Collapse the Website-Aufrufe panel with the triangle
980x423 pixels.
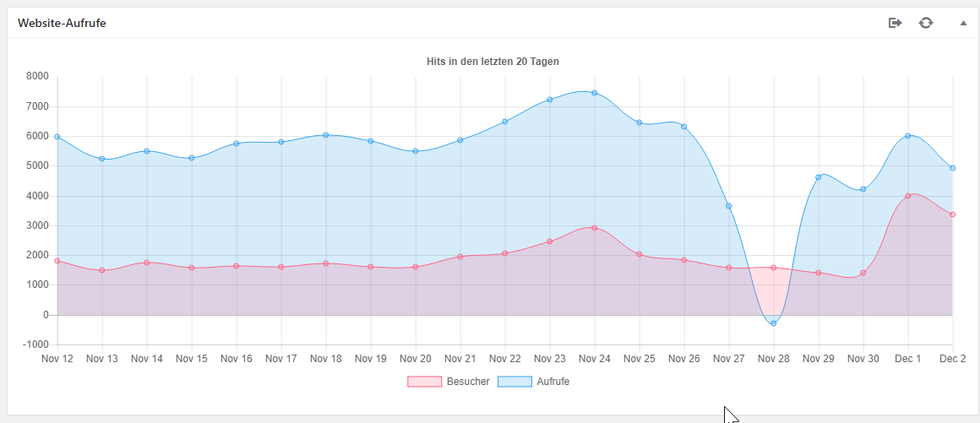(x=963, y=23)
